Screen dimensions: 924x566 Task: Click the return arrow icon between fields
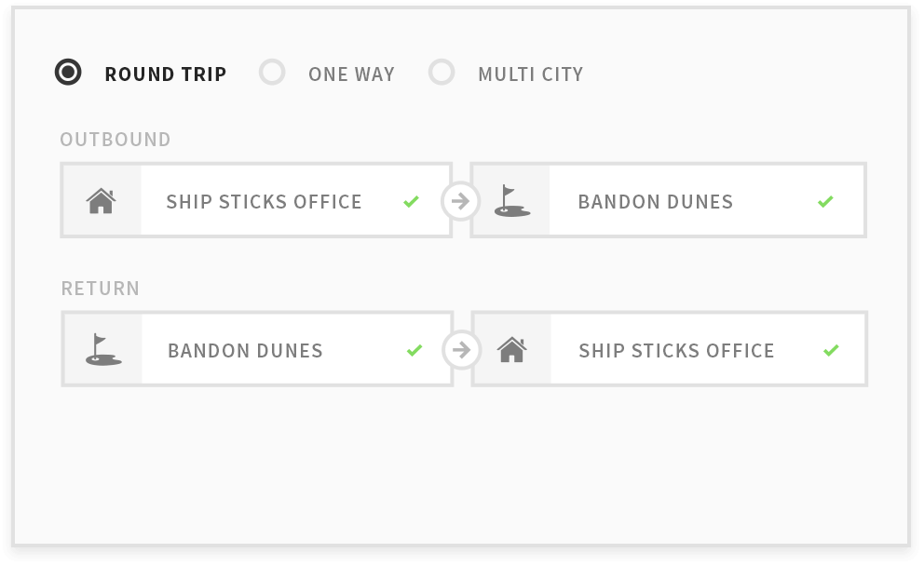(461, 350)
